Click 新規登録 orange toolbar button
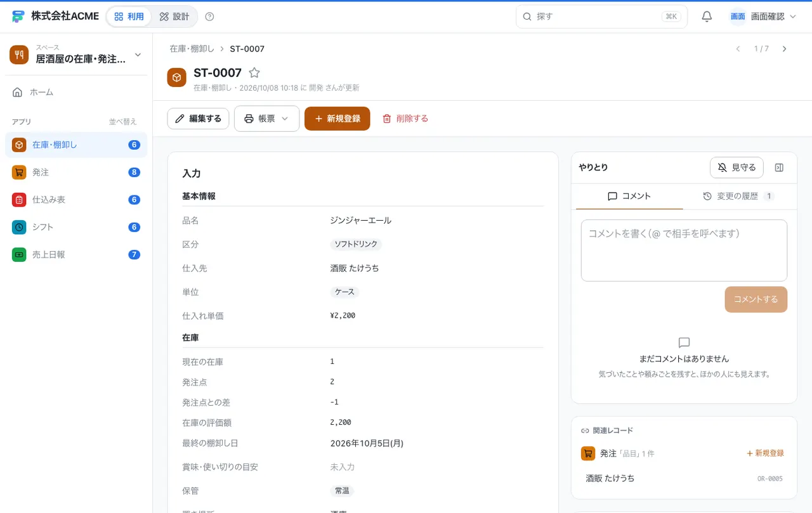 pos(337,119)
